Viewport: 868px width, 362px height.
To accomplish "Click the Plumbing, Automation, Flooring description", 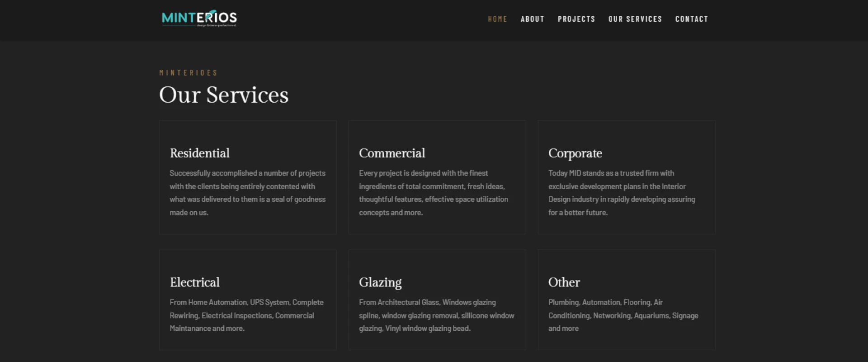I will pyautogui.click(x=623, y=315).
